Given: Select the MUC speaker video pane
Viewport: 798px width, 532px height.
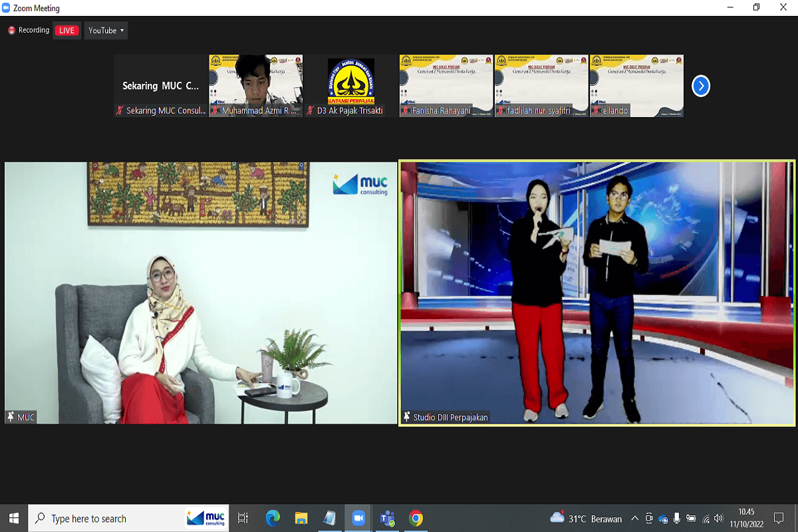Looking at the screenshot, I should click(x=201, y=293).
